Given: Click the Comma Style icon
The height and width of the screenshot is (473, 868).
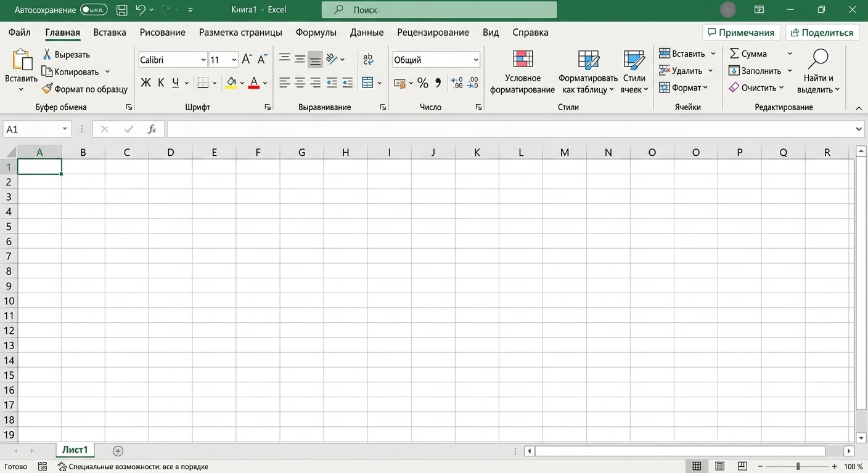Looking at the screenshot, I should (438, 83).
